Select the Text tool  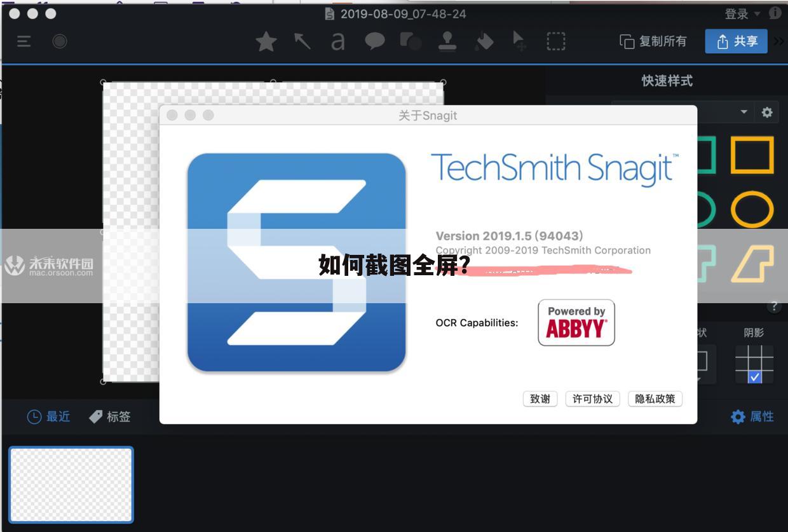coord(338,42)
